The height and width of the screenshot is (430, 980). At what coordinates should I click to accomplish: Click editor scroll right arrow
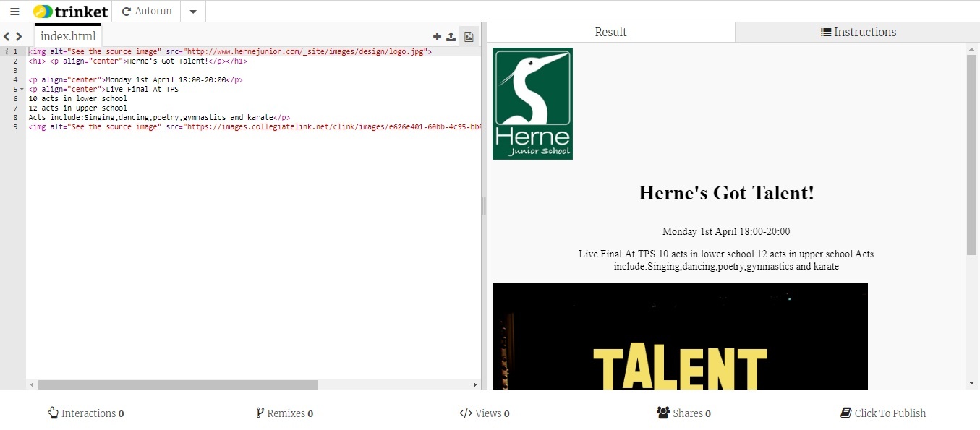click(x=475, y=385)
